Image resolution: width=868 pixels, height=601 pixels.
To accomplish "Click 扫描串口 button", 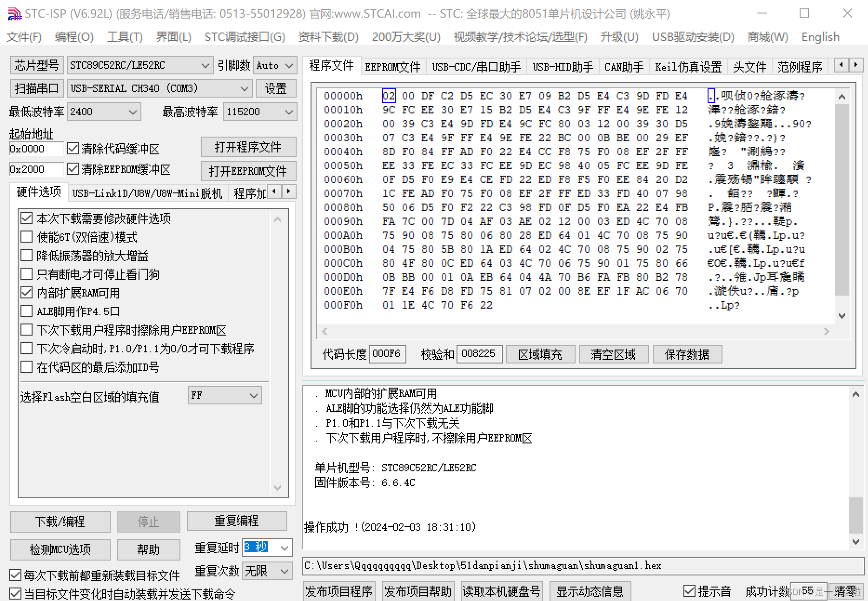I will [37, 88].
